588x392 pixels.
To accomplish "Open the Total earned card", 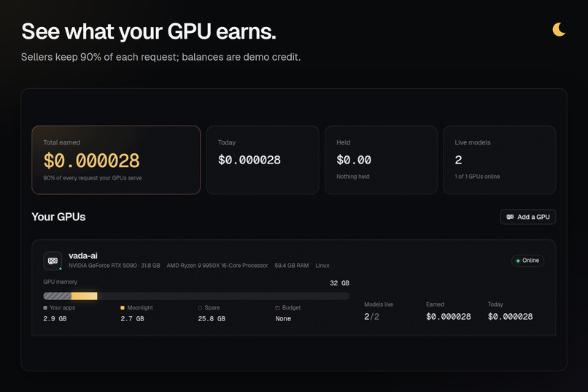I will 116,160.
